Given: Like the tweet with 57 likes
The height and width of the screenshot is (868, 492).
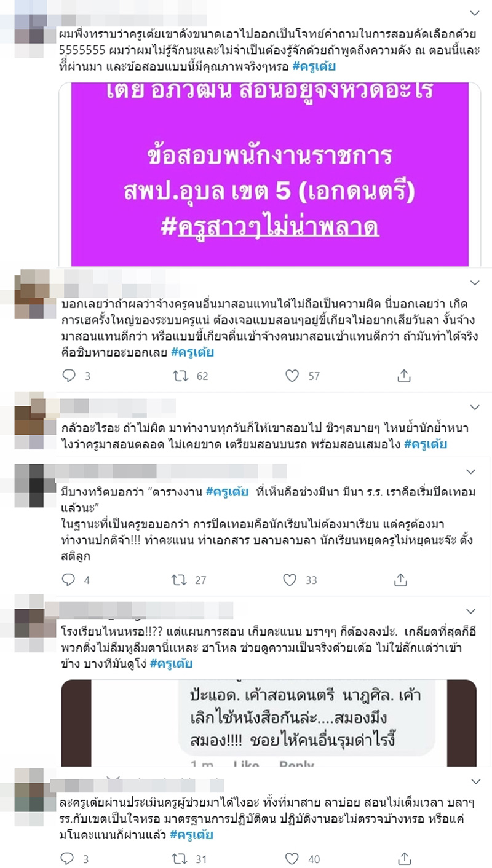Looking at the screenshot, I should [x=292, y=376].
